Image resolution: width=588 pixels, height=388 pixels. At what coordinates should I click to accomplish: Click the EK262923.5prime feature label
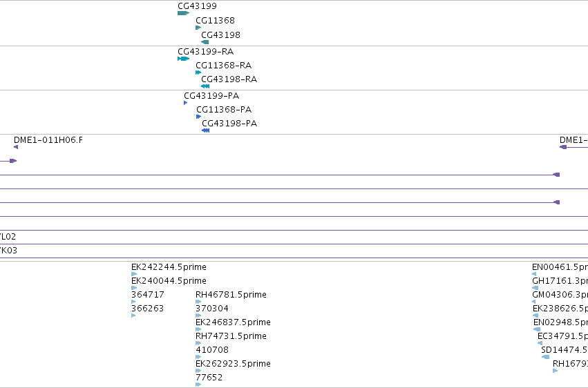coord(233,364)
